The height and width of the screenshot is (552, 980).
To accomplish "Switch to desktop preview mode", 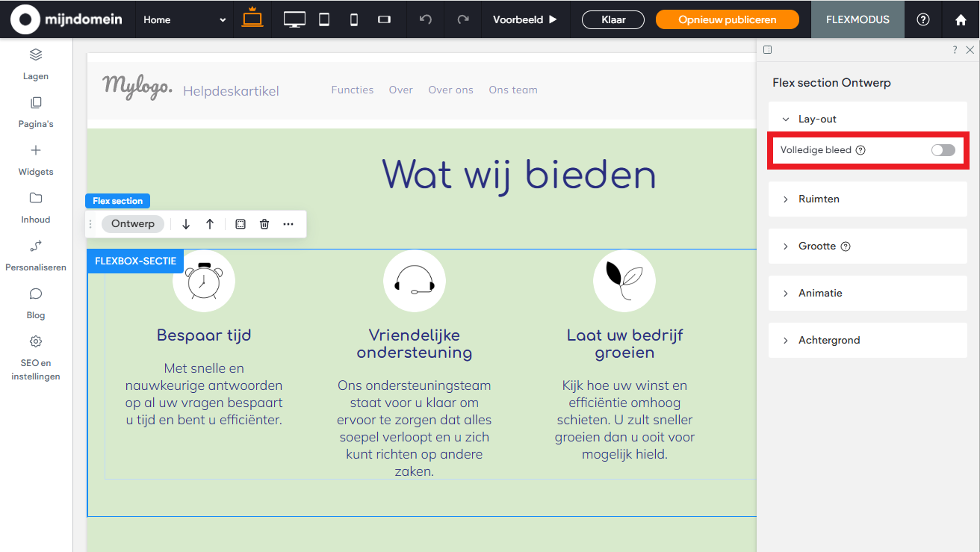I will [294, 19].
